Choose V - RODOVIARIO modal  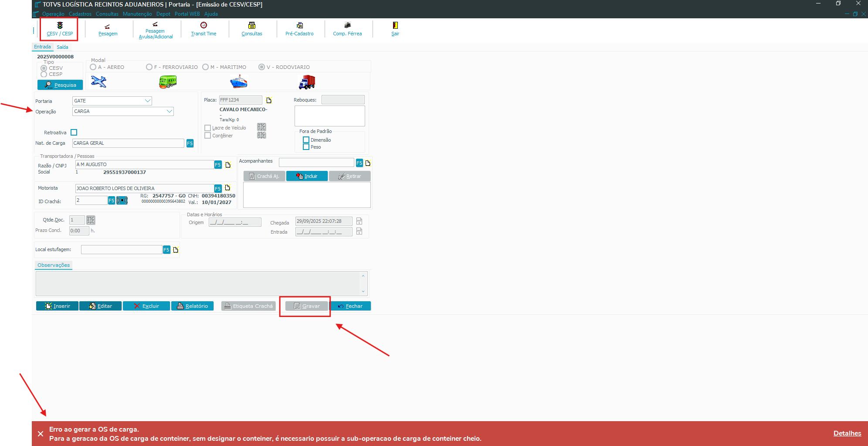tap(261, 67)
